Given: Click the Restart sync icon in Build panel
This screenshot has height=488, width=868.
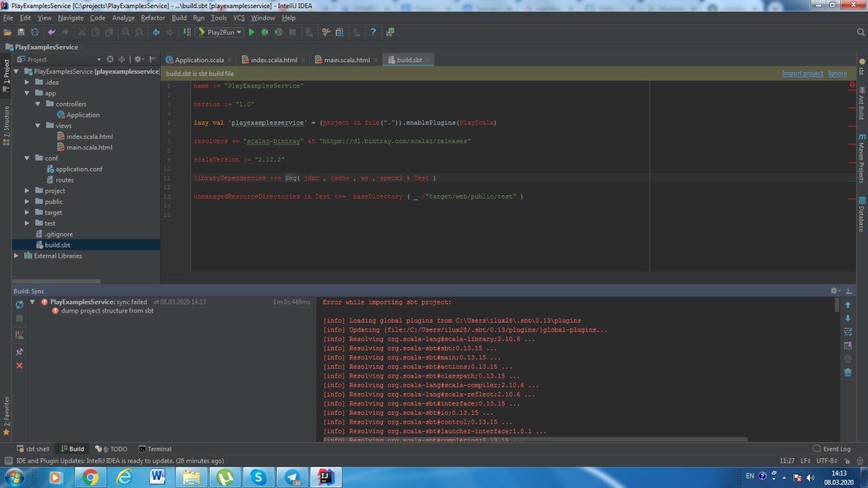Looking at the screenshot, I should (19, 305).
